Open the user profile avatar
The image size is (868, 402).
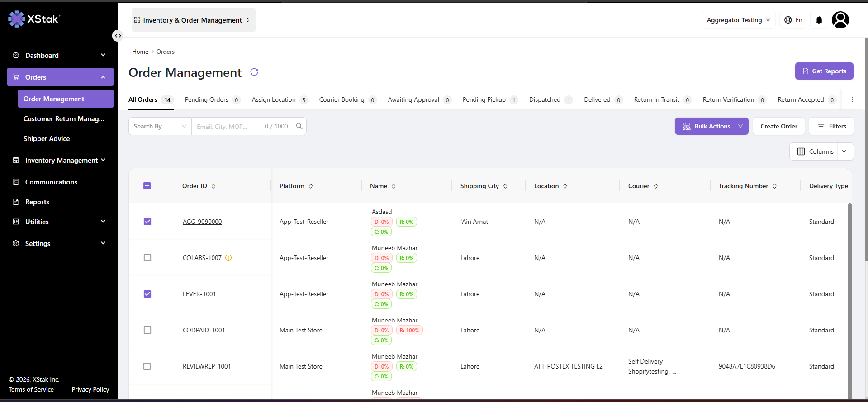840,20
